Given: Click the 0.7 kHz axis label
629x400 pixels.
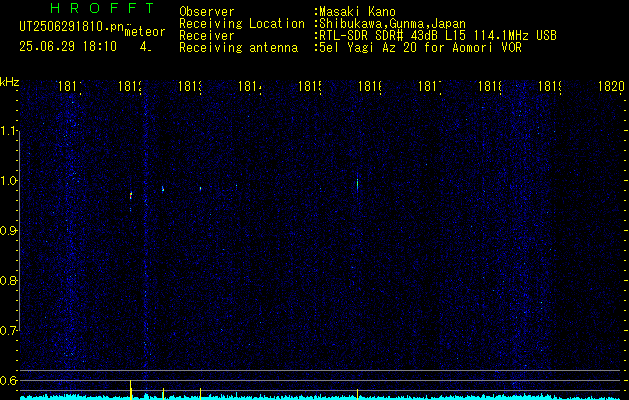Looking at the screenshot, I should pos(8,331).
